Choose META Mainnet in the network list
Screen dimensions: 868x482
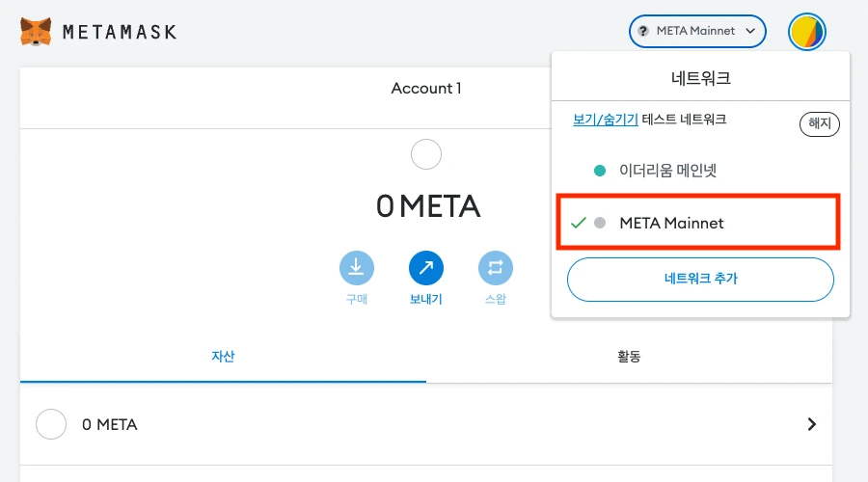click(x=671, y=223)
